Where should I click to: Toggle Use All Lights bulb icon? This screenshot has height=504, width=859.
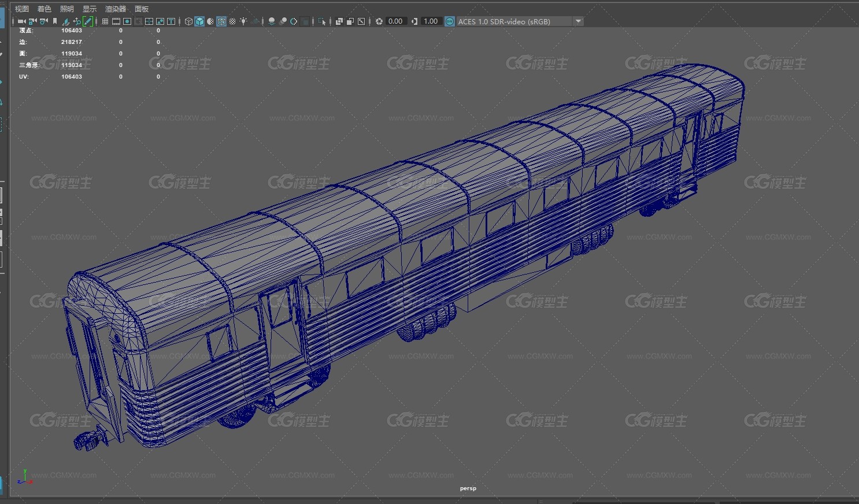point(243,21)
